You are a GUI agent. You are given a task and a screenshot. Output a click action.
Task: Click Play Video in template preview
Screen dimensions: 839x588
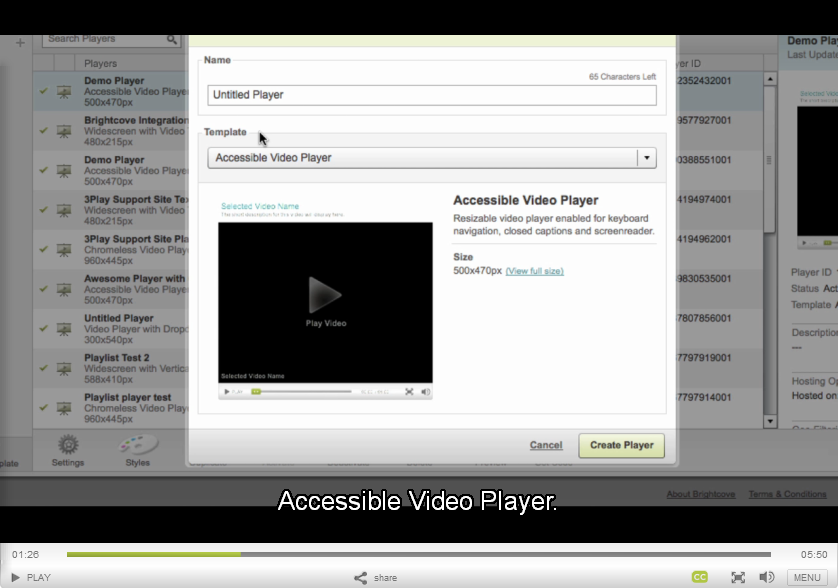click(325, 301)
